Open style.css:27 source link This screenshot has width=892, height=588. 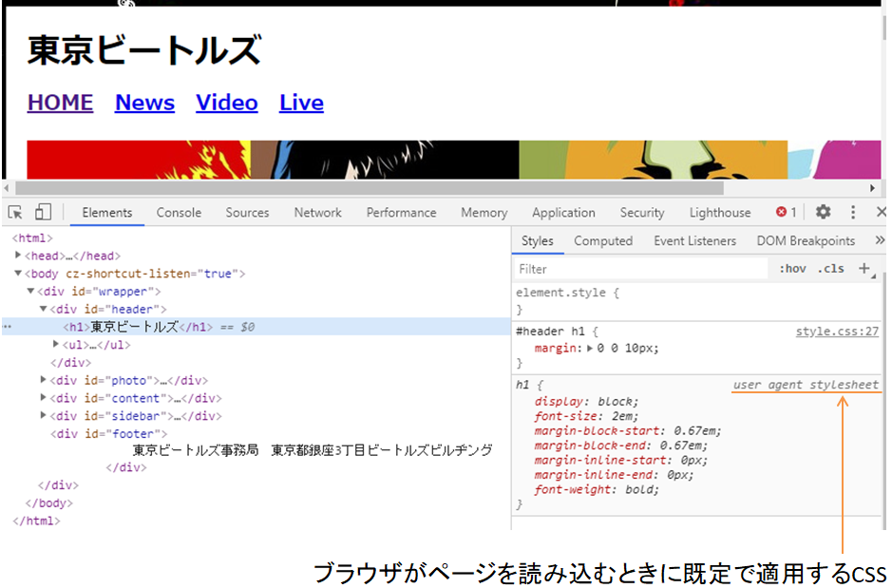click(837, 332)
